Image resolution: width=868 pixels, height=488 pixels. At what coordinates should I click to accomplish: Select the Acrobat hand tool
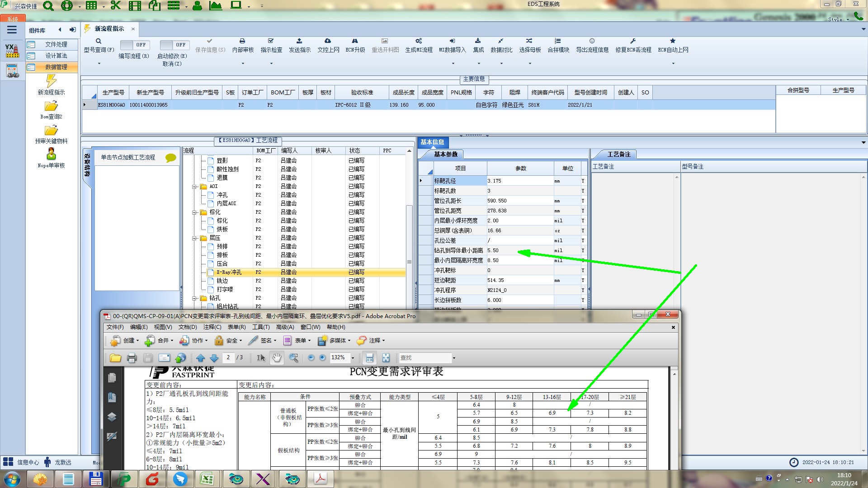[276, 358]
